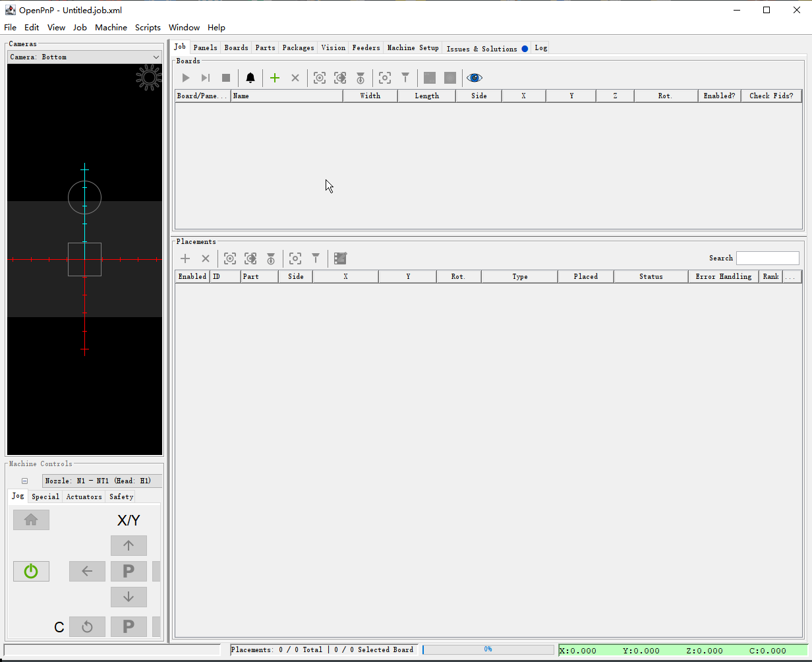Select the Actuators tab in Machine Controls
The image size is (812, 662).
point(84,496)
